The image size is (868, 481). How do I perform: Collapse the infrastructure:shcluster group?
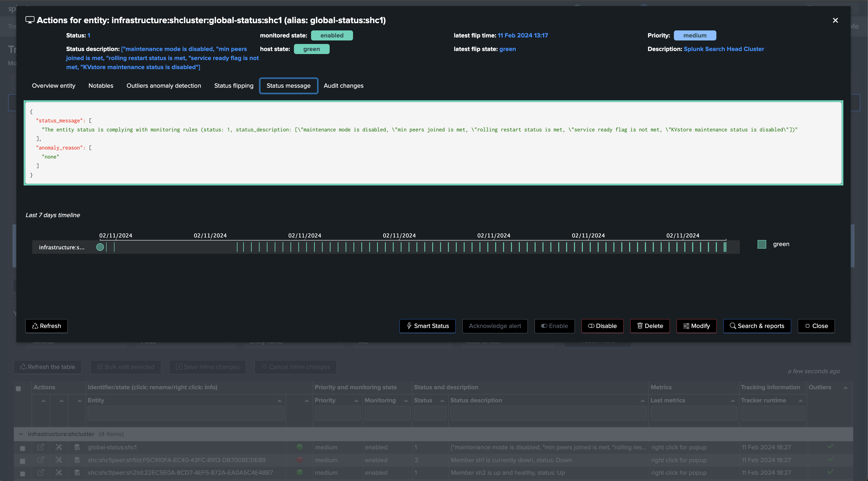pos(21,434)
